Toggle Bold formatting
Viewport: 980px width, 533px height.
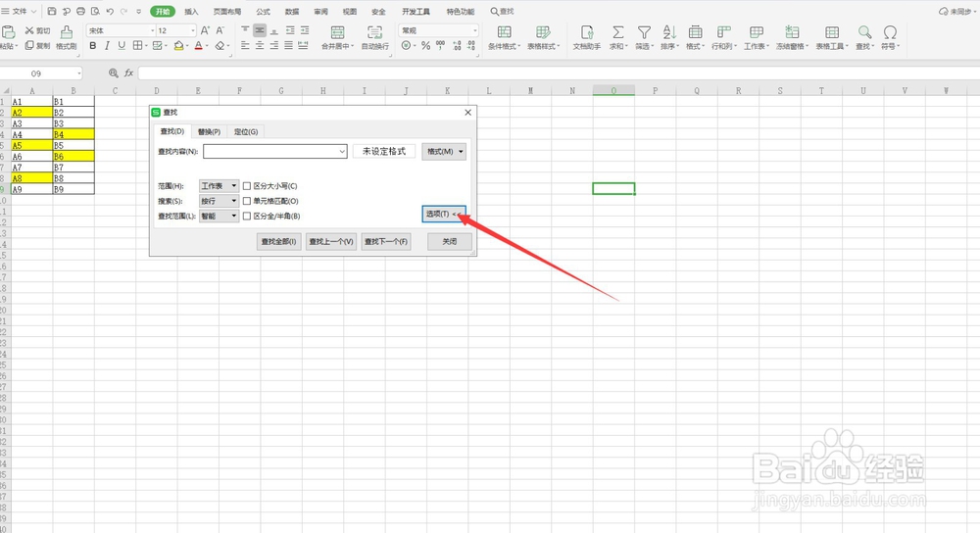92,45
